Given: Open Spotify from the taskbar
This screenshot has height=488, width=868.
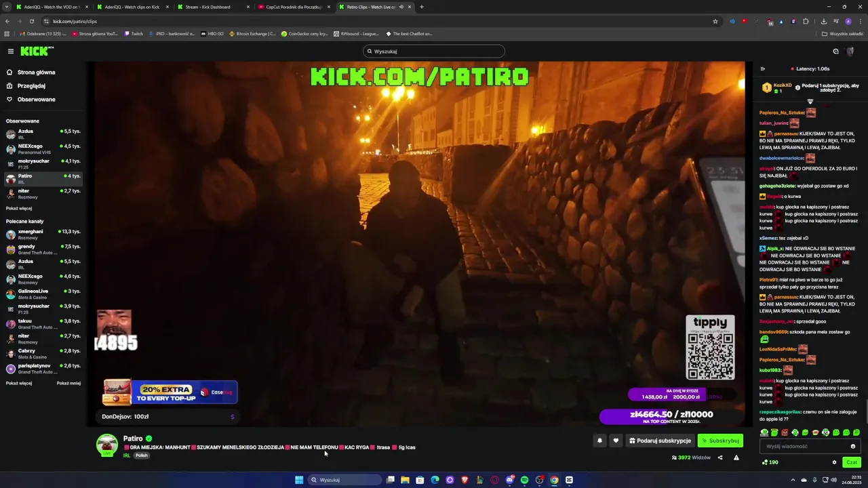Looking at the screenshot, I should tap(524, 480).
